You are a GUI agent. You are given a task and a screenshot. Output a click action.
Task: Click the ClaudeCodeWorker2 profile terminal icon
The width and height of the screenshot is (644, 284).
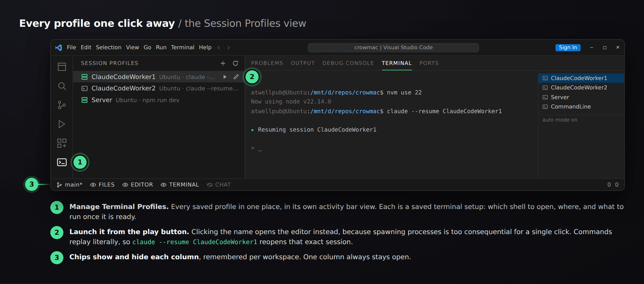[x=85, y=88]
